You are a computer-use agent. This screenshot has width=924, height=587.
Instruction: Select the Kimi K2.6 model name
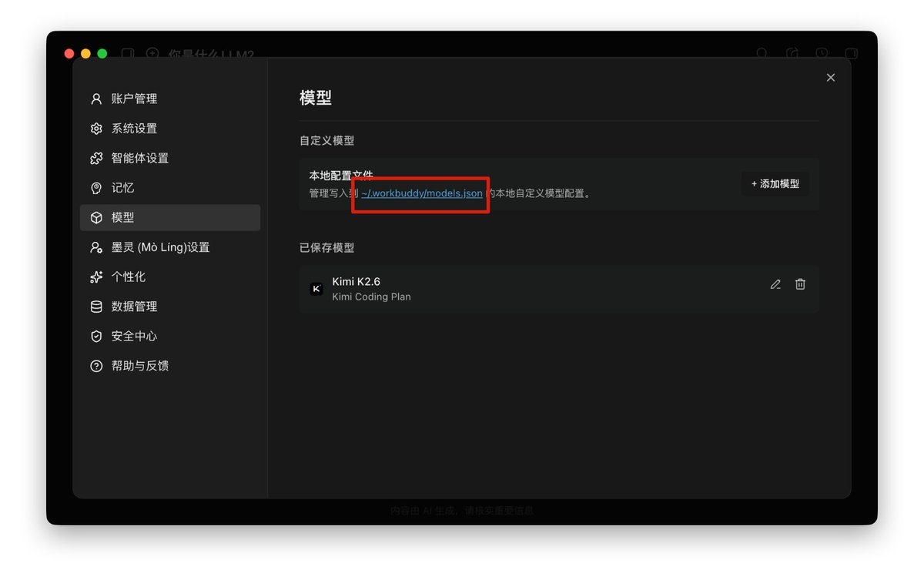(357, 282)
